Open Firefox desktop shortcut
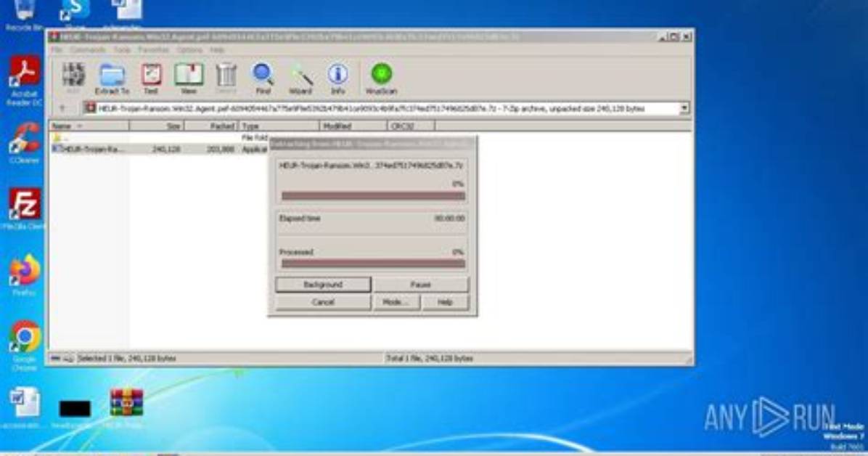Screen dimensions: 868x456 (x=24, y=275)
